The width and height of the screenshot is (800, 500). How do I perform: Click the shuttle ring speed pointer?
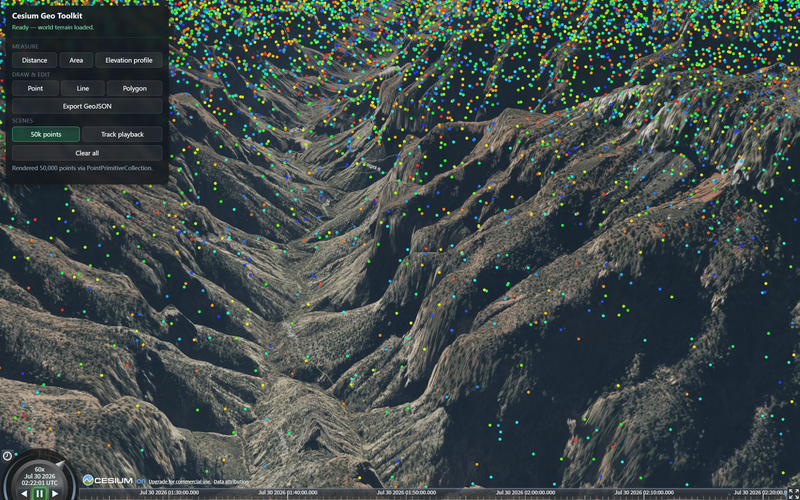[x=60, y=464]
